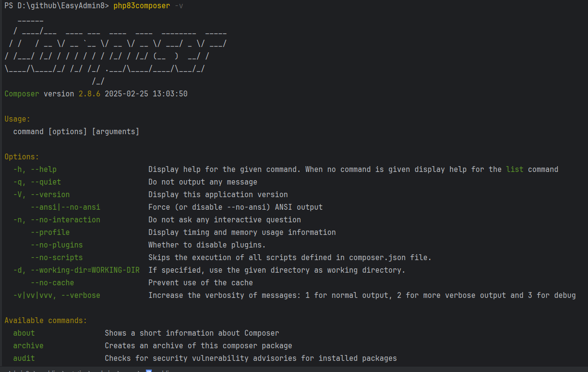The image size is (588, 372).
Task: Click the 'Display this application version' description
Action: pos(218,195)
